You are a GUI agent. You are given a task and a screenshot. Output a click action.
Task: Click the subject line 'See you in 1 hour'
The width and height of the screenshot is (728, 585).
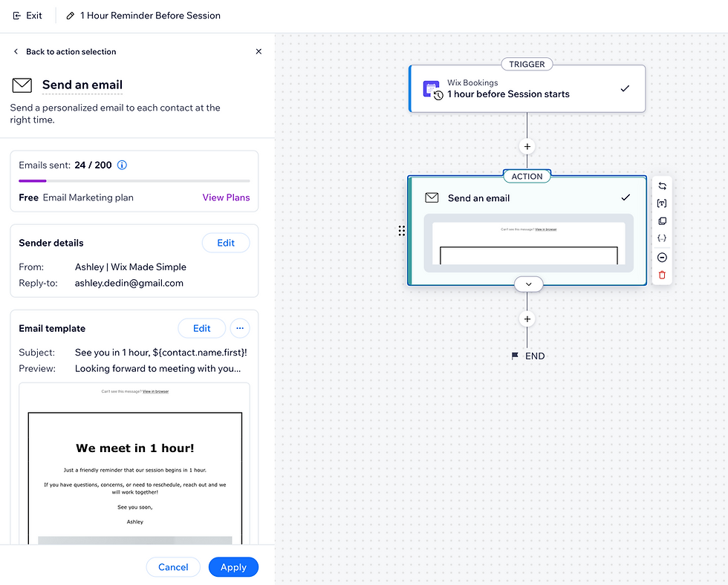[160, 353]
